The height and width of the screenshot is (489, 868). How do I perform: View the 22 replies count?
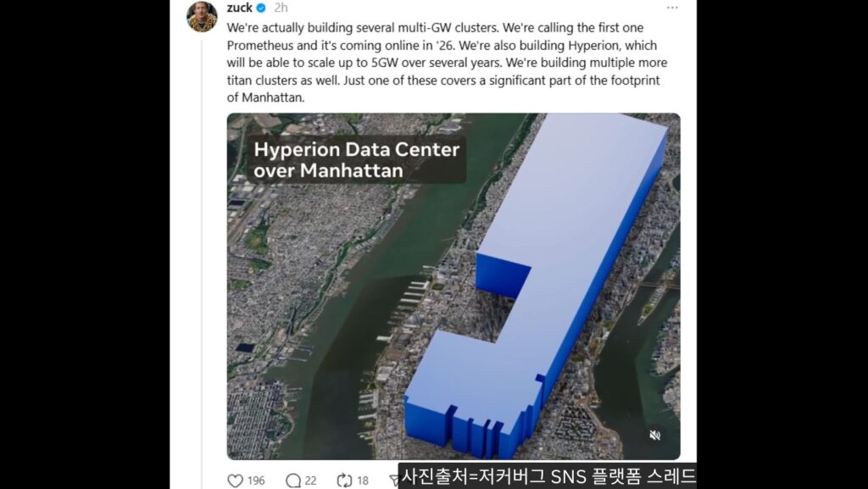coord(310,481)
